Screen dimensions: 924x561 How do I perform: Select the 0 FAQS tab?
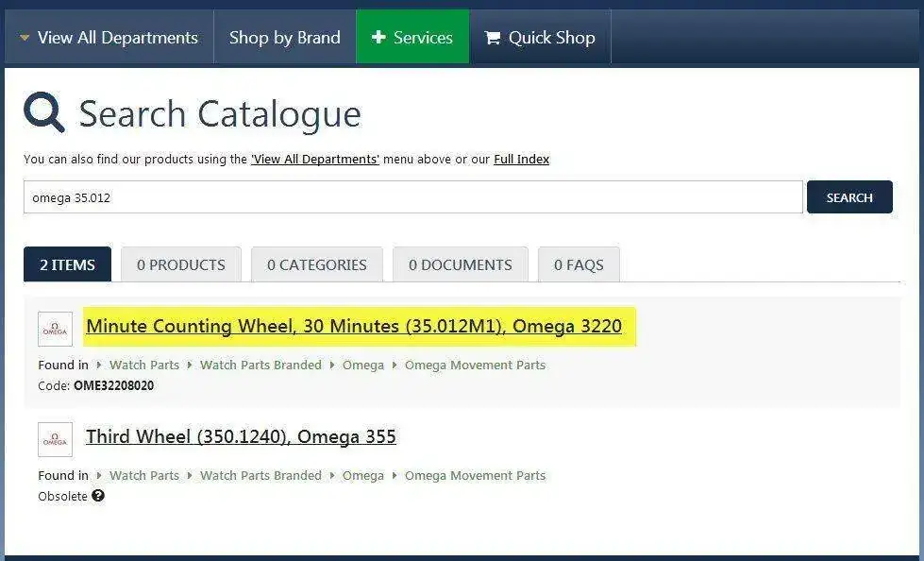click(x=579, y=264)
